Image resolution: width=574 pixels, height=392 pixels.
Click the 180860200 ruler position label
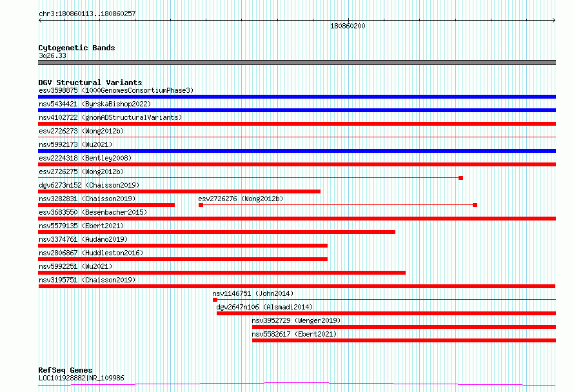coord(348,26)
